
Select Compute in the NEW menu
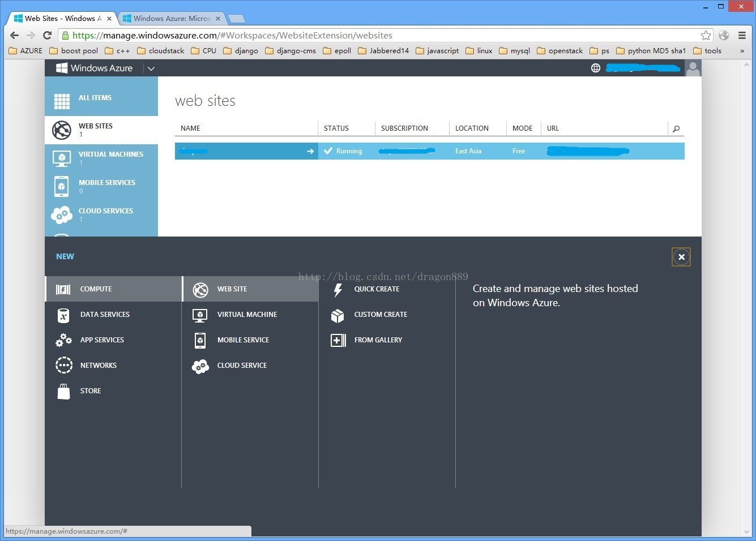point(113,289)
